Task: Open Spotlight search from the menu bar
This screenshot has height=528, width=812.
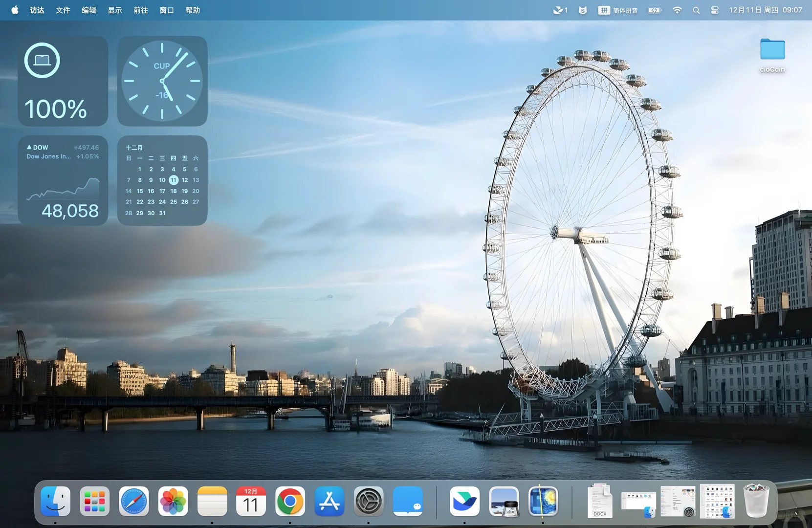Action: (696, 10)
